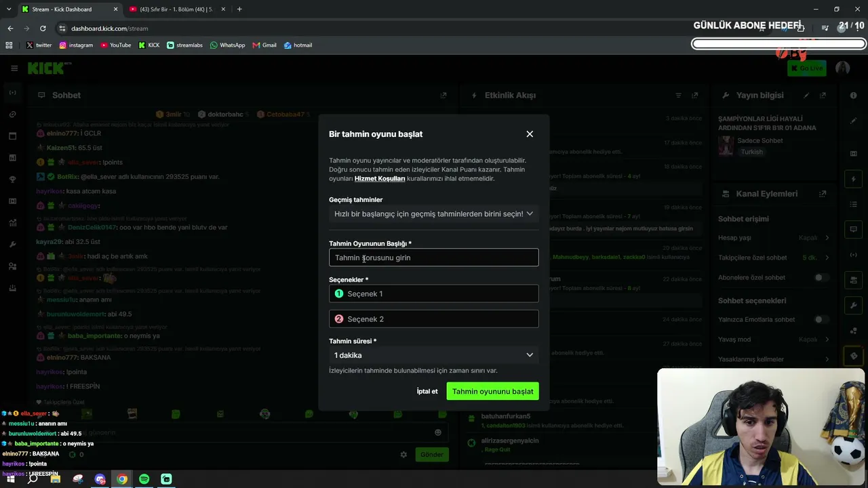Pop out the Kanal Eylemleri panel
Screen dimensions: 868x488
823,194
